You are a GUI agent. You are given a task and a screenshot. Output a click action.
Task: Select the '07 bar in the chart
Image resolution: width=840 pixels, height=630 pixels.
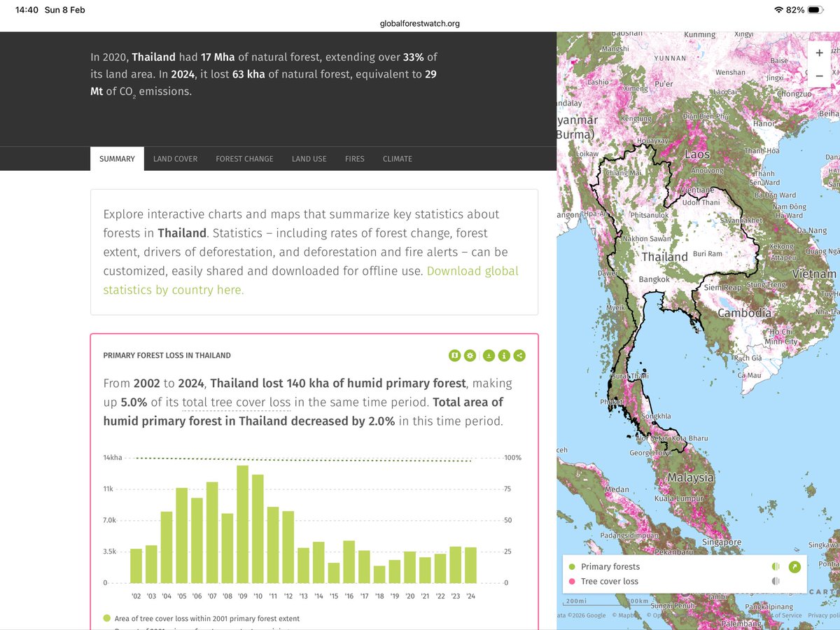[212, 533]
